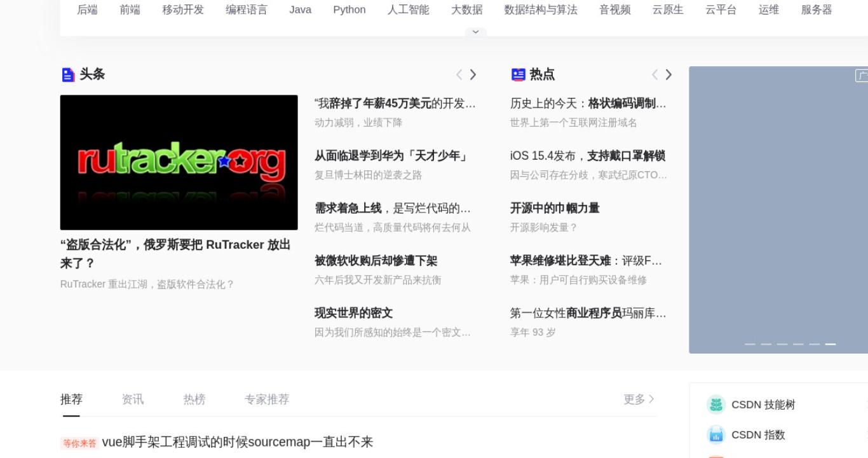Viewport: 868px width, 458px height.
Task: Open 苹果维修堪比登天难 article
Action: click(x=587, y=261)
